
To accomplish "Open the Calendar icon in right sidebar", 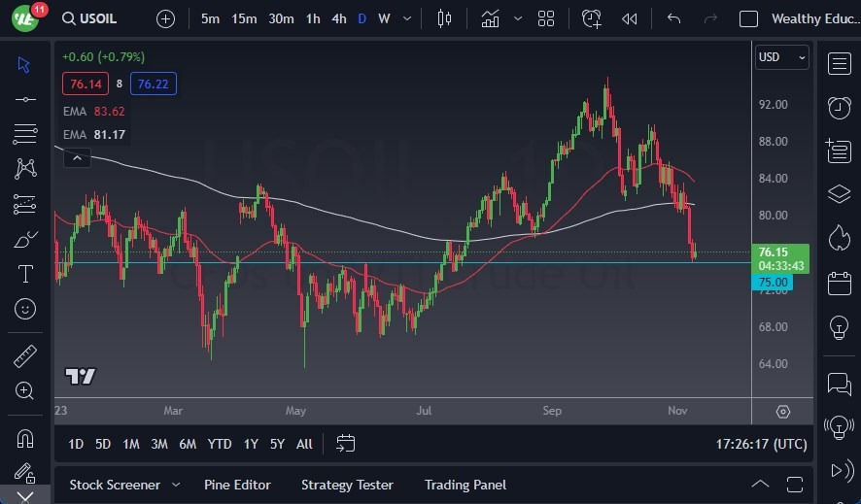I will (x=839, y=284).
